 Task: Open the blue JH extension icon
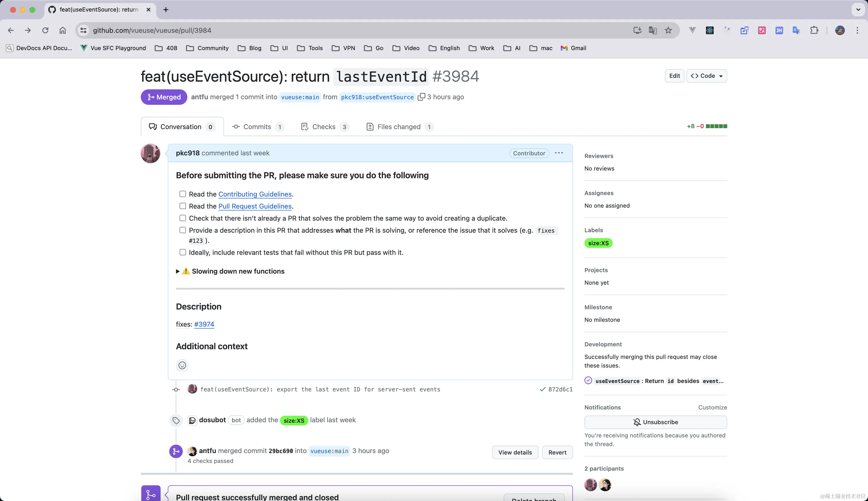pyautogui.click(x=779, y=30)
